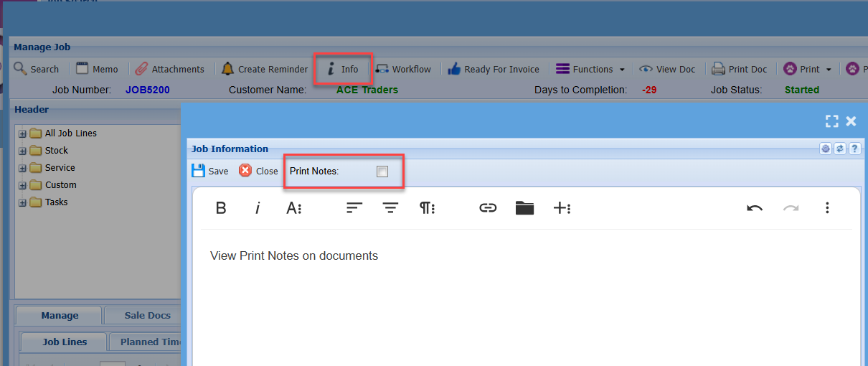The height and width of the screenshot is (366, 868).
Task: Close the Job Information popup window
Action: pyautogui.click(x=851, y=121)
